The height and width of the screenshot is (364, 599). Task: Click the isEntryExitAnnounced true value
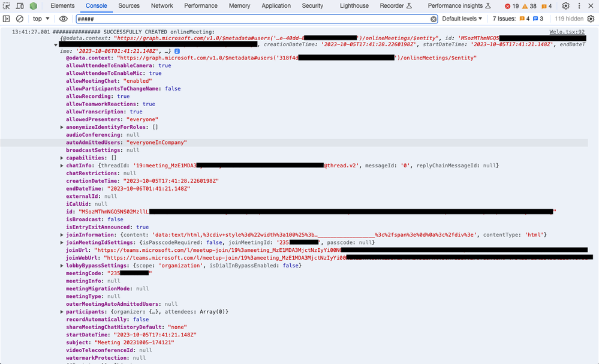[143, 227]
